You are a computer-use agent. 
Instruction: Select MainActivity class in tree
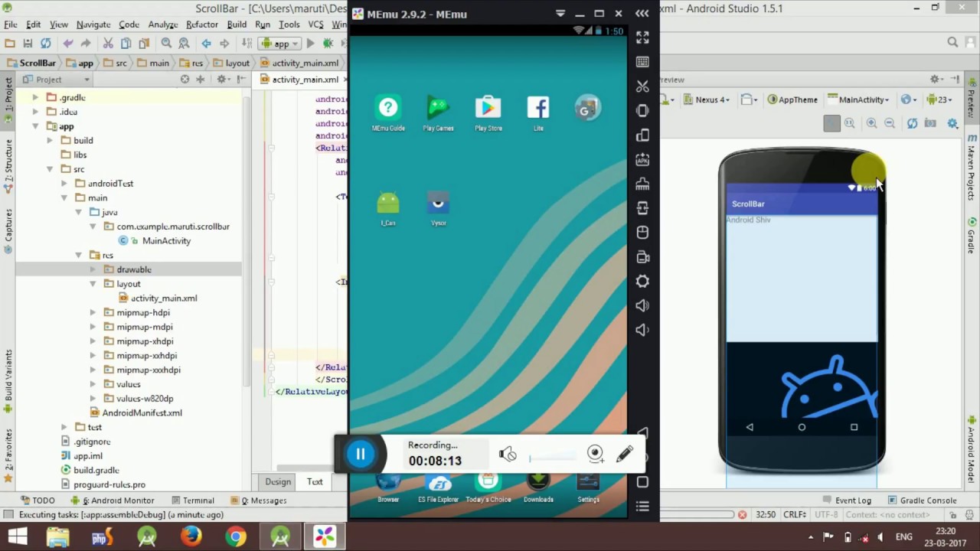(166, 241)
